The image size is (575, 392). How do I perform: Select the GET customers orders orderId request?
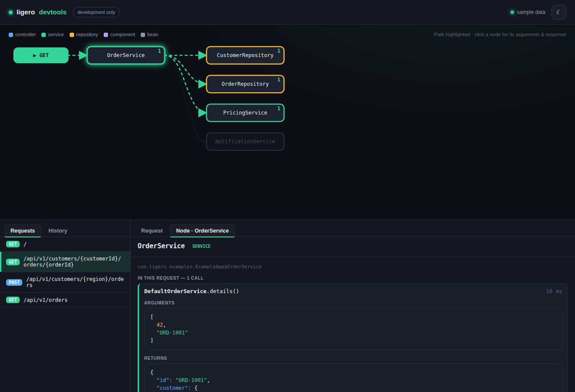65,262
